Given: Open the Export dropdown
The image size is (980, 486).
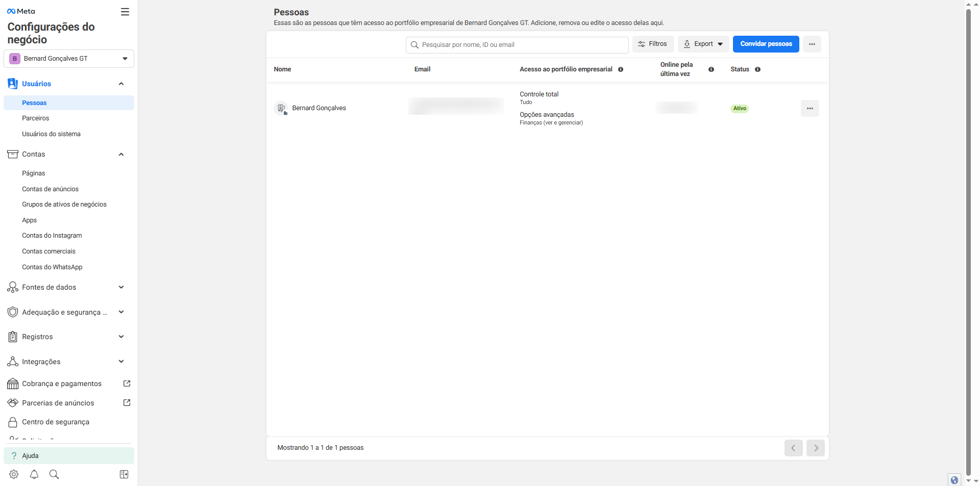Looking at the screenshot, I should click(703, 44).
